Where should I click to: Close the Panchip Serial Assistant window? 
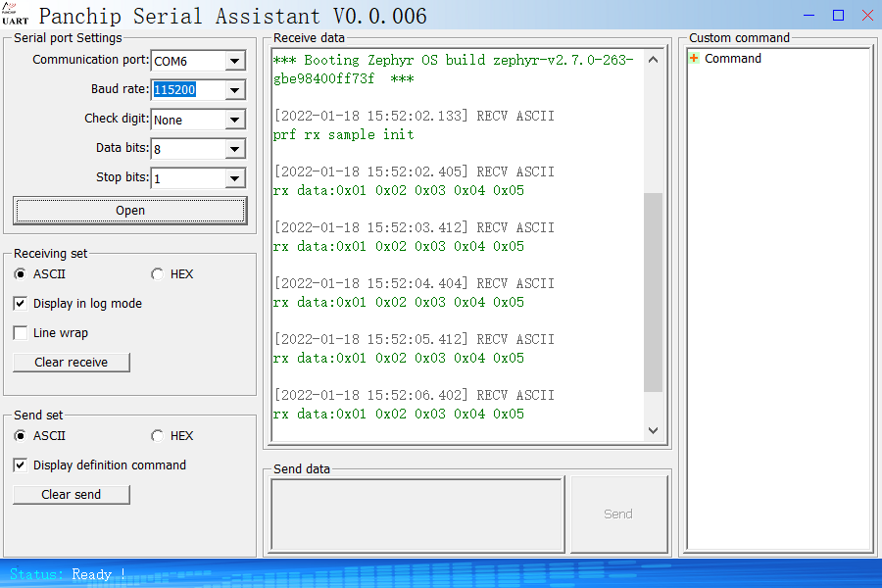867,16
